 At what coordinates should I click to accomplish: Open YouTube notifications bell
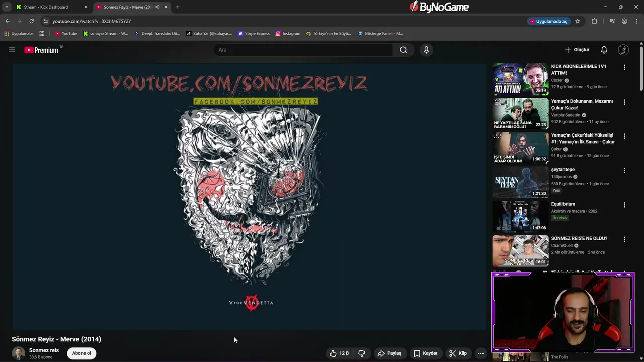[x=604, y=50]
